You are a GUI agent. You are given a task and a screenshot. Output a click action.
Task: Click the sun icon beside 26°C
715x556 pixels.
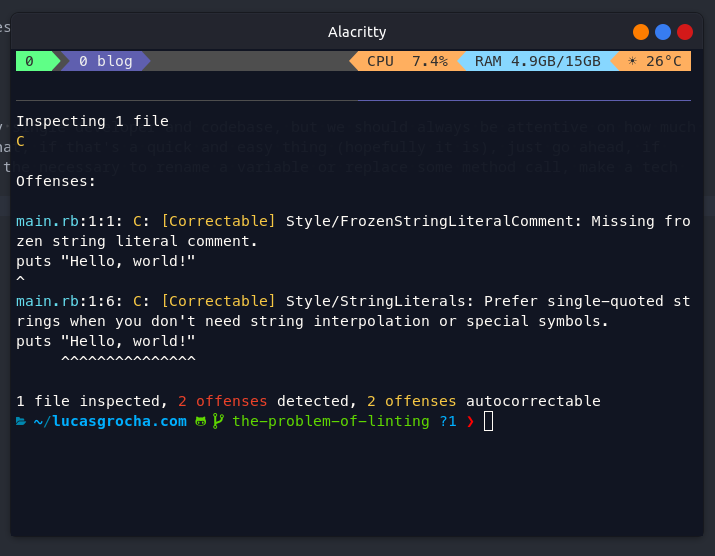point(631,61)
